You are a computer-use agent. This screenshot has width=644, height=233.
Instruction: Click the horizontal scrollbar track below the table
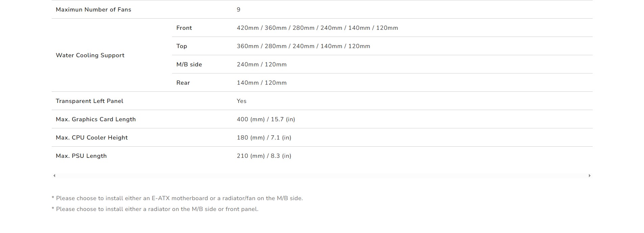point(322,175)
